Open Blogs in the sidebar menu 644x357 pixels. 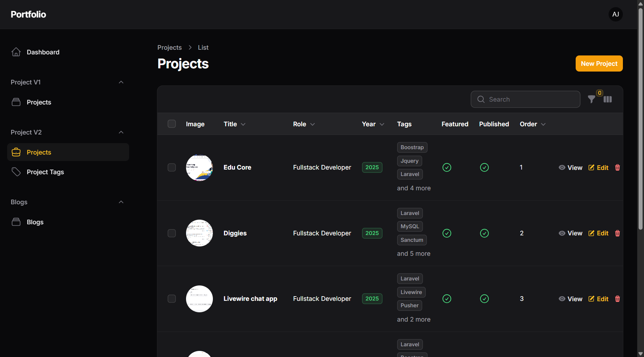[x=35, y=222]
